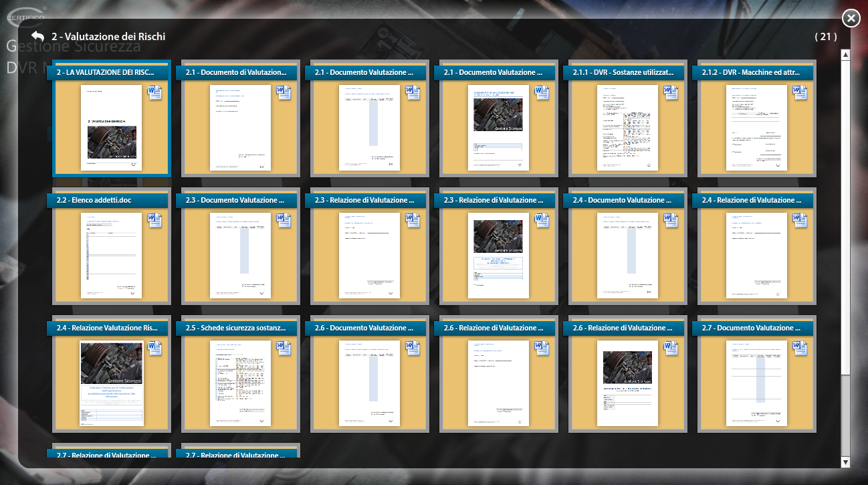This screenshot has height=485, width=868.
Task: Click the back arrow beside Valutazione dei Rischi
Action: [37, 37]
